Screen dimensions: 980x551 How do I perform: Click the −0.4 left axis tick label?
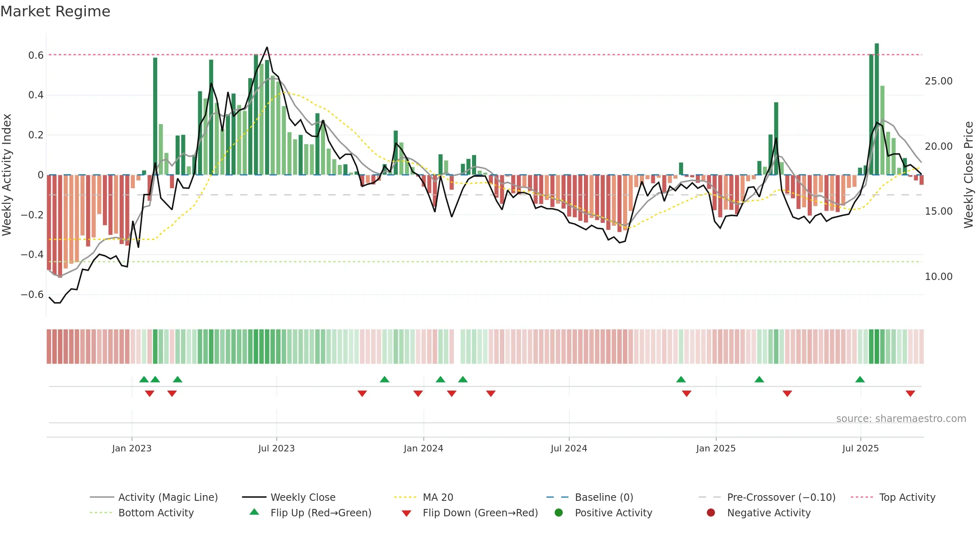point(32,254)
